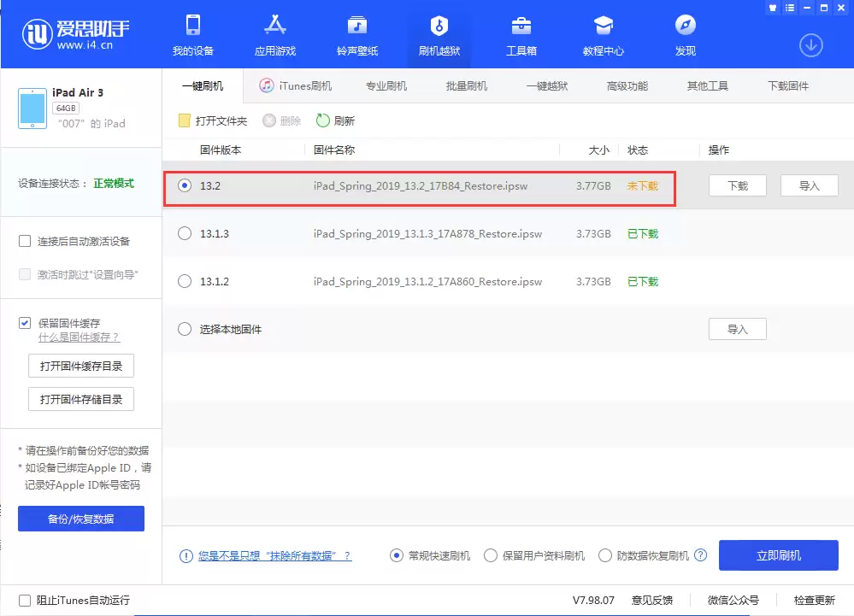854x616 pixels.
Task: Click 意见反馈 feedback link
Action: (x=652, y=601)
